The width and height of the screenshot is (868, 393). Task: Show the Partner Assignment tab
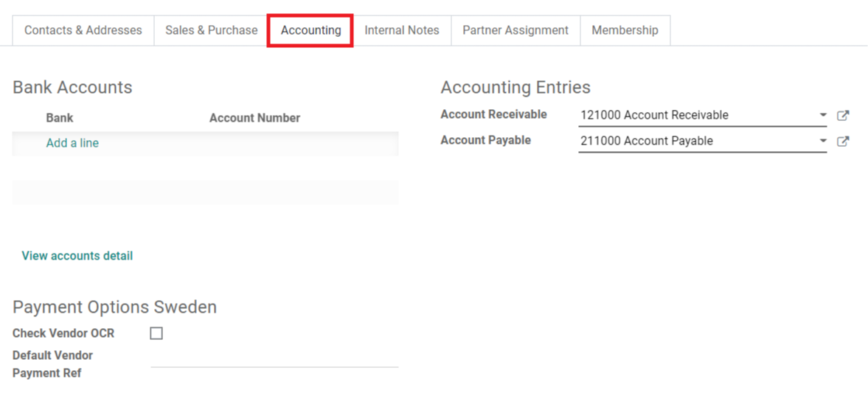point(515,30)
